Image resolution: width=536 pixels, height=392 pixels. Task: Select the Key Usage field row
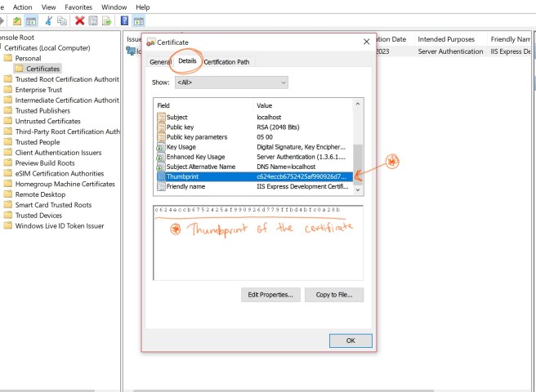(x=254, y=147)
